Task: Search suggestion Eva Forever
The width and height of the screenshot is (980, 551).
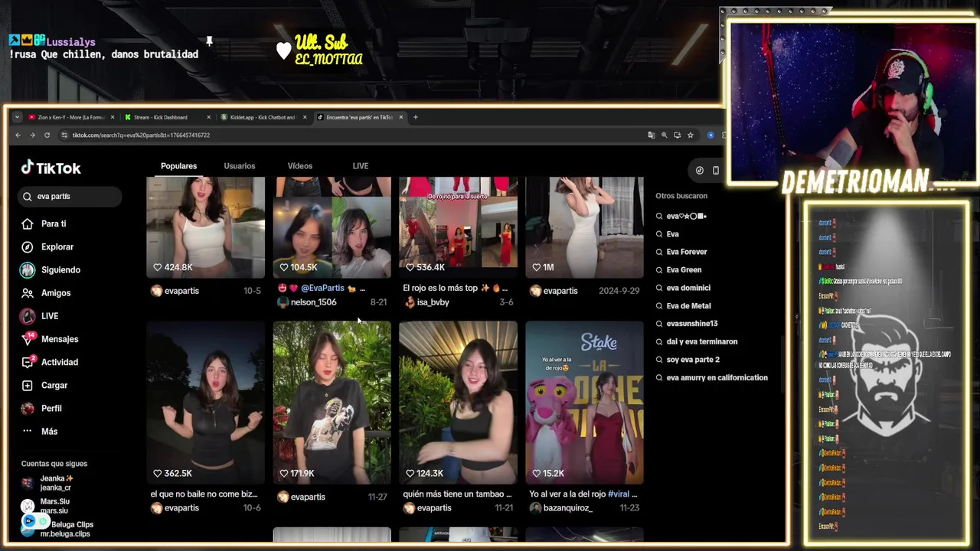Action: [x=687, y=252]
